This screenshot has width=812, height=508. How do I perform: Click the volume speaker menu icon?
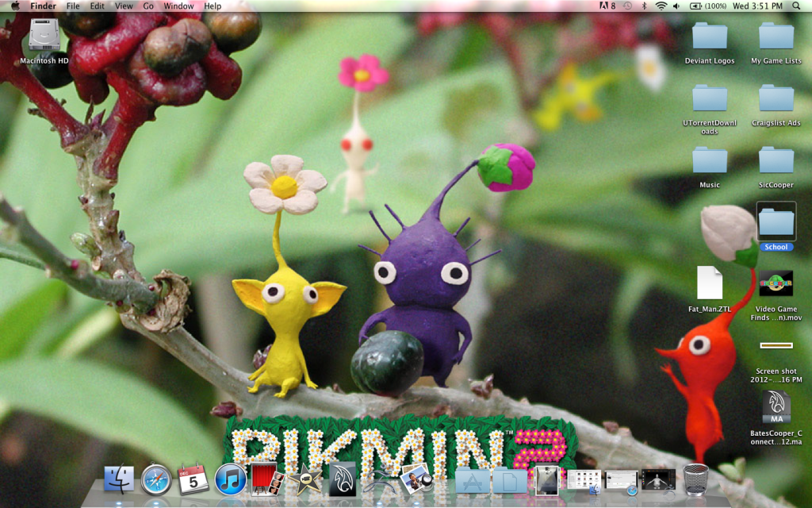point(676,6)
